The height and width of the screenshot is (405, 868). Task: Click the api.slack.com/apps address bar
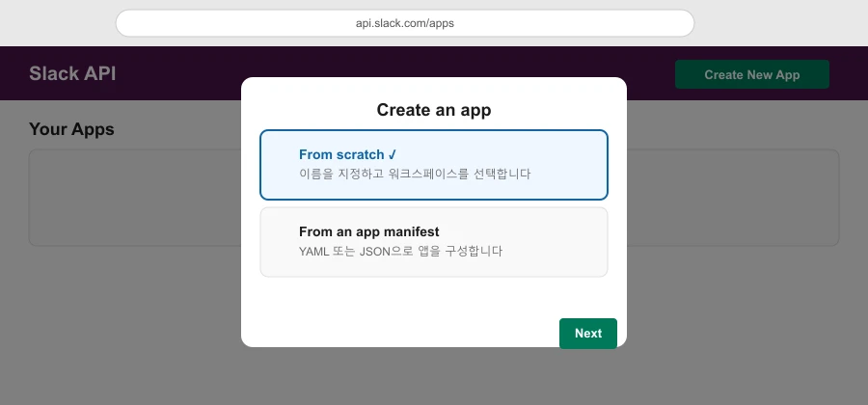[405, 23]
